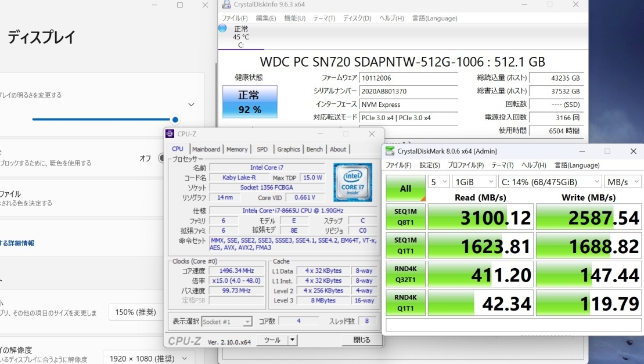
Task: Click the ツール button in CPU-Z
Action: pyautogui.click(x=272, y=340)
